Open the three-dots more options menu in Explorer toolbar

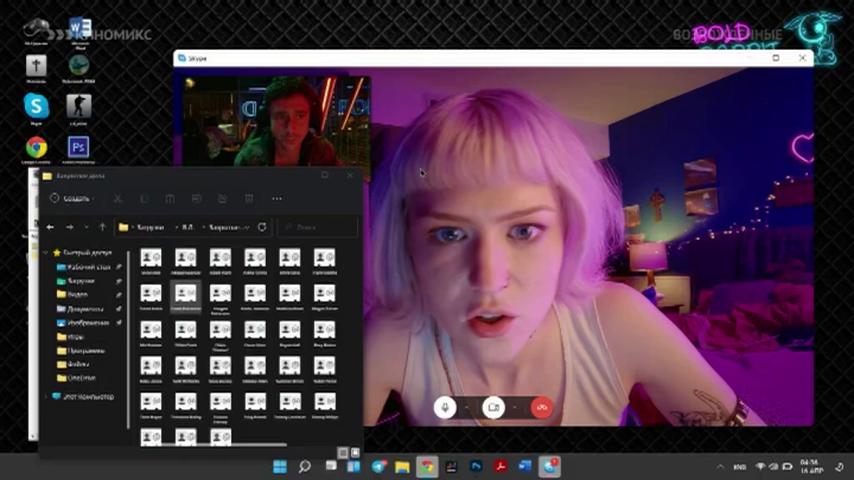click(x=277, y=199)
